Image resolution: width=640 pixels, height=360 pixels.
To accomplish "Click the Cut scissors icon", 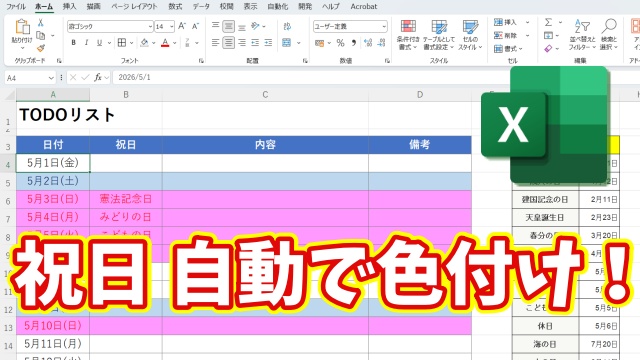I will (40, 23).
